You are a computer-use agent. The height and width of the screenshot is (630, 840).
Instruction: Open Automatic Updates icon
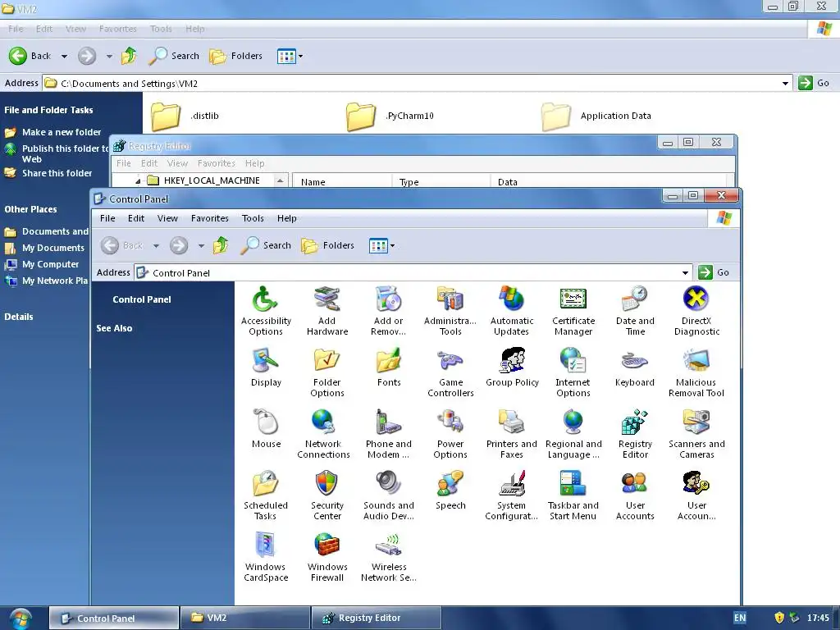click(x=512, y=311)
